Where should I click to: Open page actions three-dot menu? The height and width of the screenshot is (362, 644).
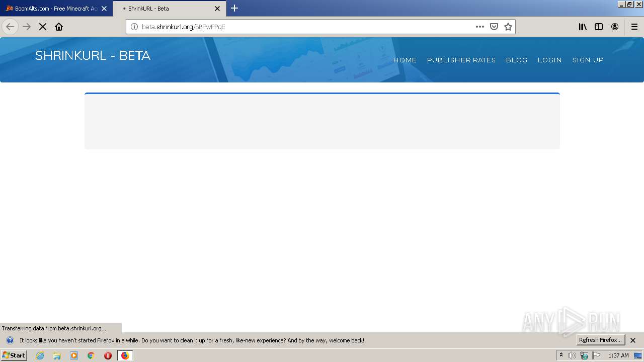[x=480, y=27]
